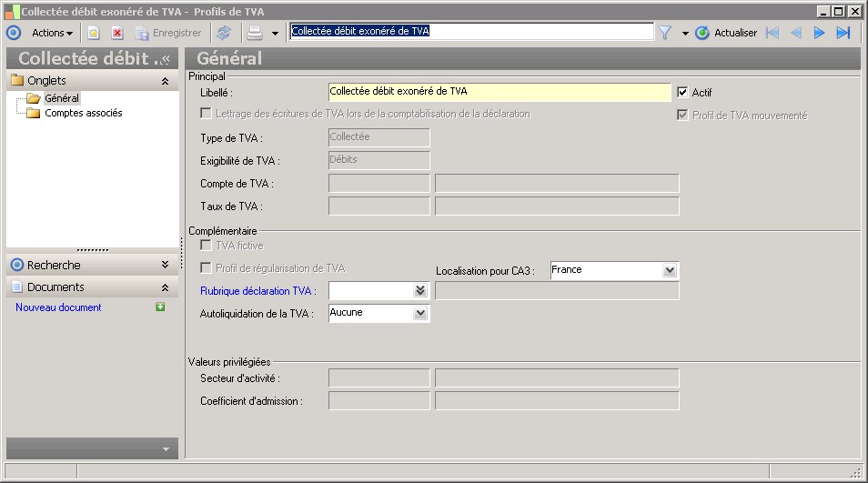Click the resize grip in status bar corner
The image size is (868, 483).
pyautogui.click(x=856, y=472)
